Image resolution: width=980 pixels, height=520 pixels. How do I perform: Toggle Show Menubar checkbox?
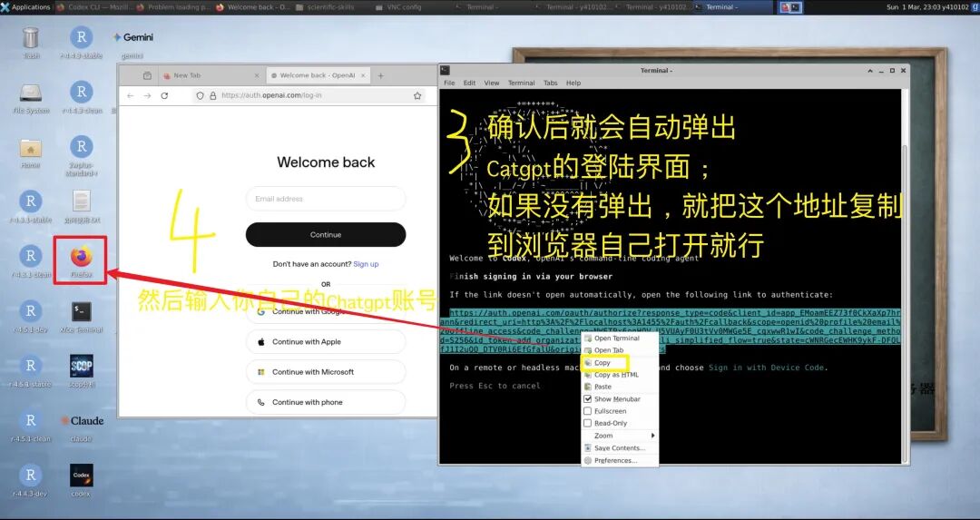[x=587, y=398]
